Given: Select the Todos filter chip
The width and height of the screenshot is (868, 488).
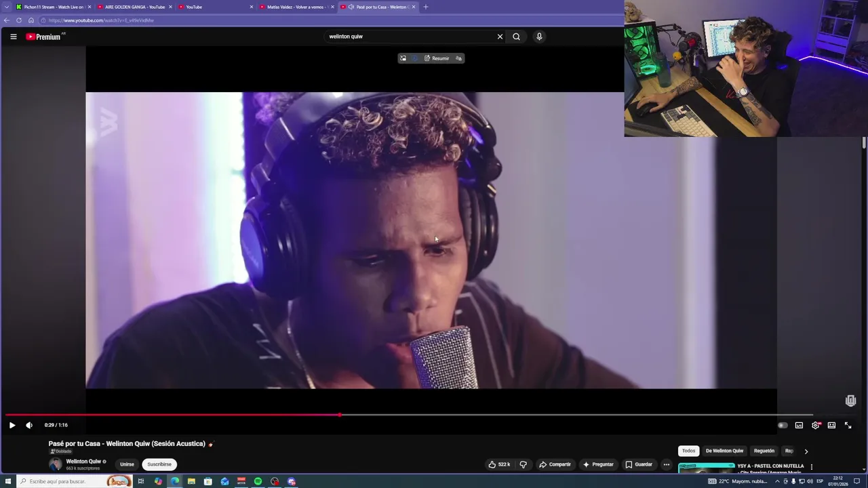Looking at the screenshot, I should [689, 451].
